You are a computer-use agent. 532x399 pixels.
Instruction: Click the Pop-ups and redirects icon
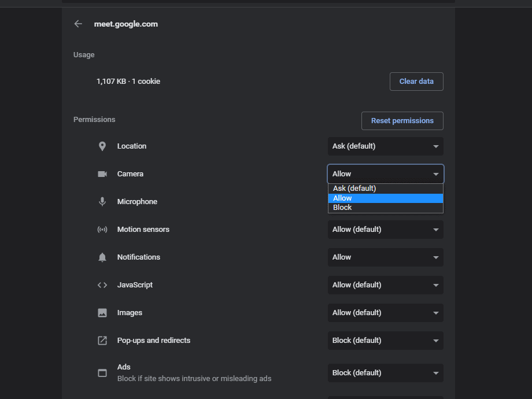102,340
